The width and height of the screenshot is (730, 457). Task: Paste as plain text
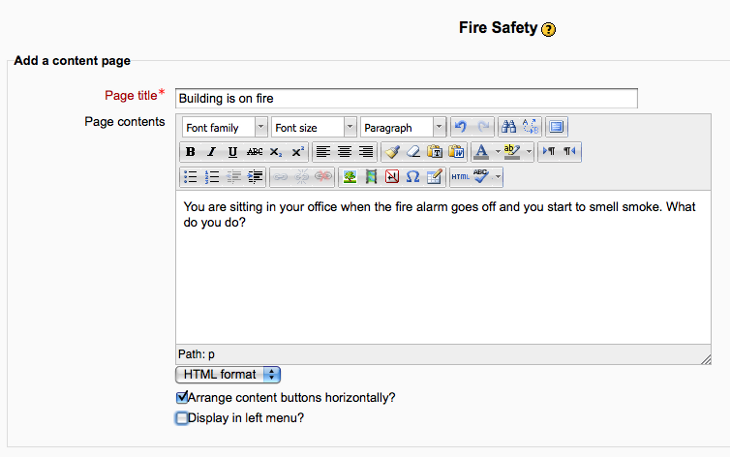click(435, 152)
